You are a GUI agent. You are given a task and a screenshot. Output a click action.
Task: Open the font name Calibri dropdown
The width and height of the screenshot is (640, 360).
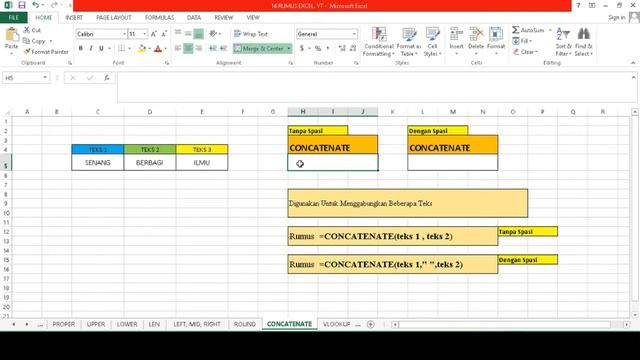124,34
